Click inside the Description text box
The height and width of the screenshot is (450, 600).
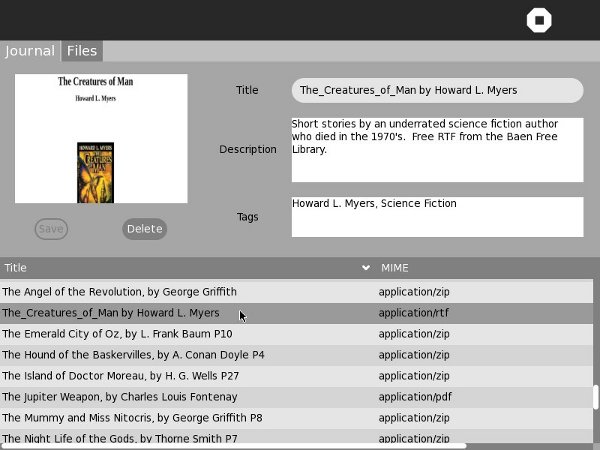click(437, 150)
